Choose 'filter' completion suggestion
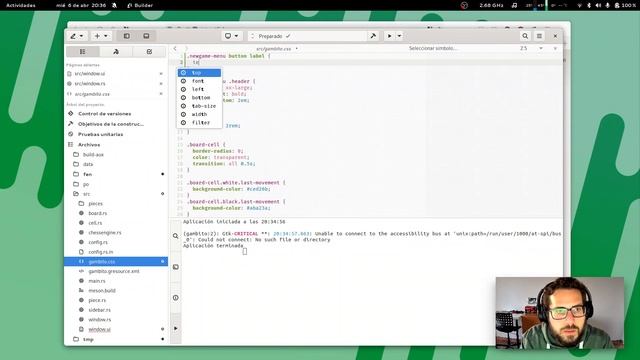Viewport: 640px width, 360px height. tap(199, 122)
